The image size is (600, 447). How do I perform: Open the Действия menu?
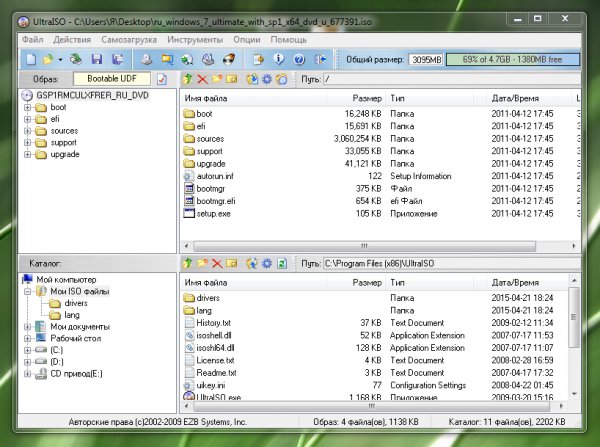[72, 40]
